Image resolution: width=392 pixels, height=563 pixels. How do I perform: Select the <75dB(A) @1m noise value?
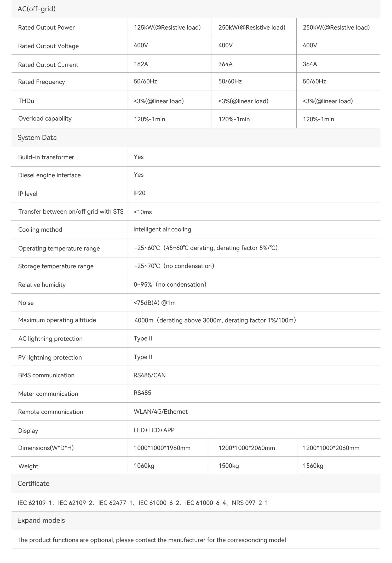[154, 303]
